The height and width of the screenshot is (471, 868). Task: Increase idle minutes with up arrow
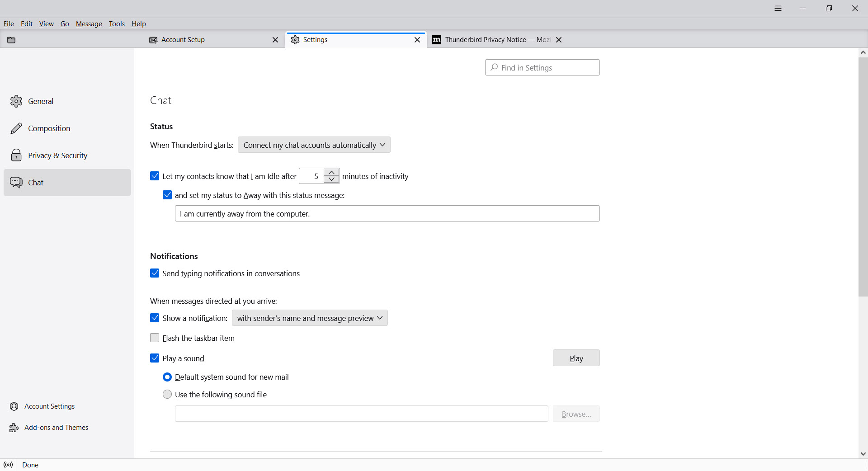coord(331,172)
